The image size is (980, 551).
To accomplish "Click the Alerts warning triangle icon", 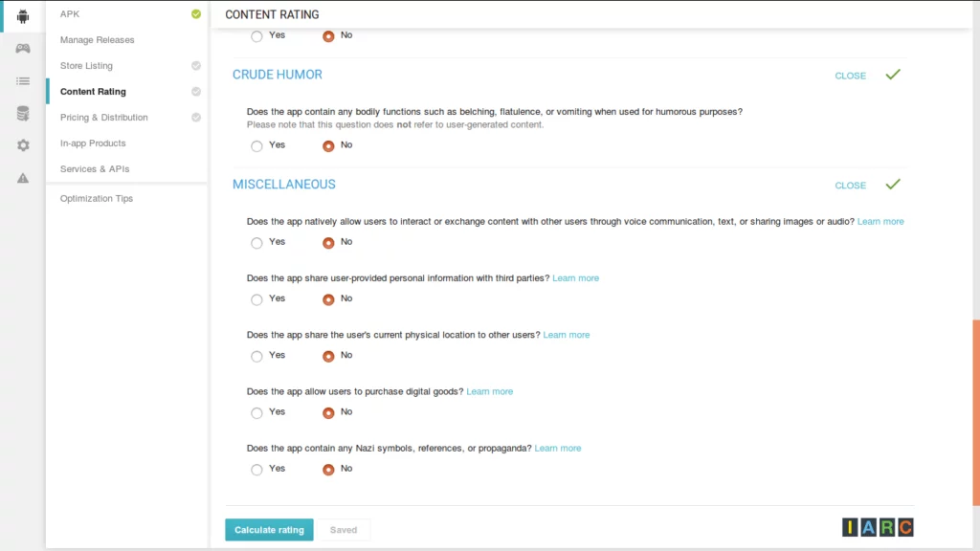I will (x=21, y=176).
